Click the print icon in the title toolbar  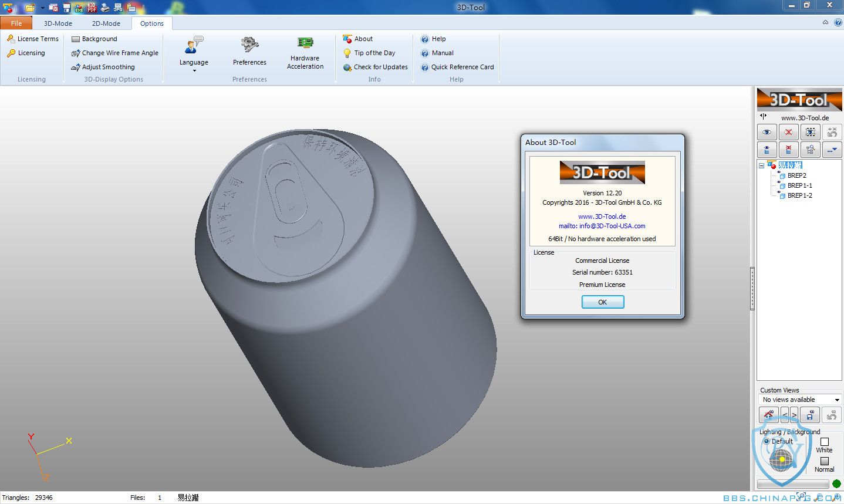click(x=105, y=8)
